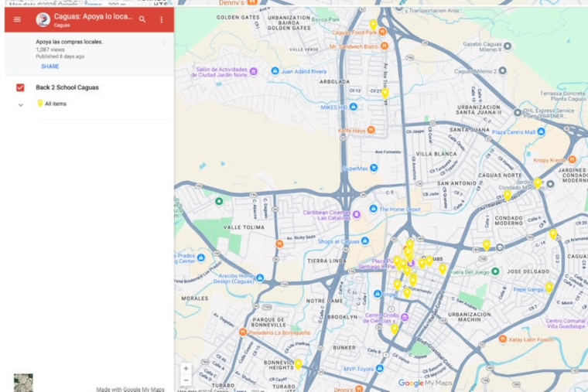Click the map title Caguas: Apoya lo local
The image size is (588, 392).
click(x=93, y=16)
